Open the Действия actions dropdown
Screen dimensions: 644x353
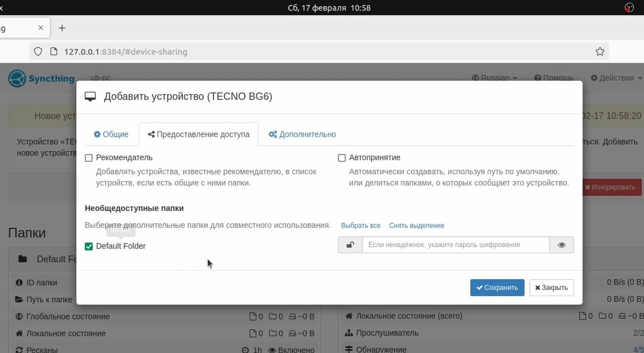(x=616, y=78)
